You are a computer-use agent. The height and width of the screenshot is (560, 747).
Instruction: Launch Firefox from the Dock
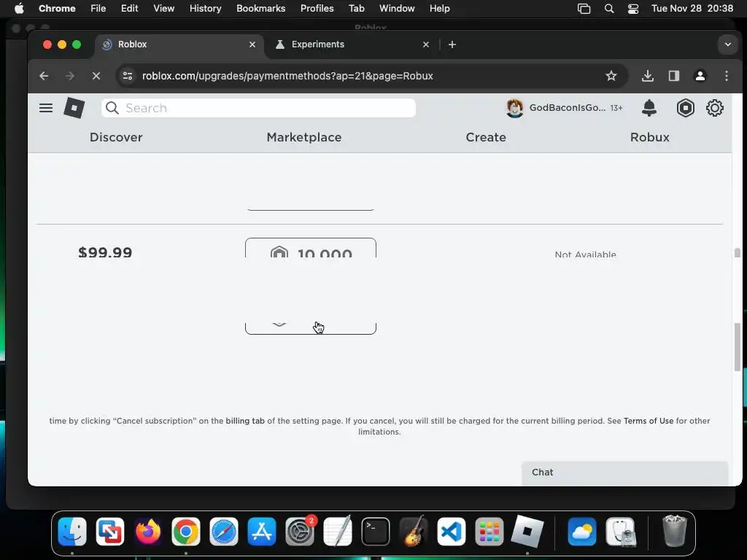pyautogui.click(x=147, y=532)
